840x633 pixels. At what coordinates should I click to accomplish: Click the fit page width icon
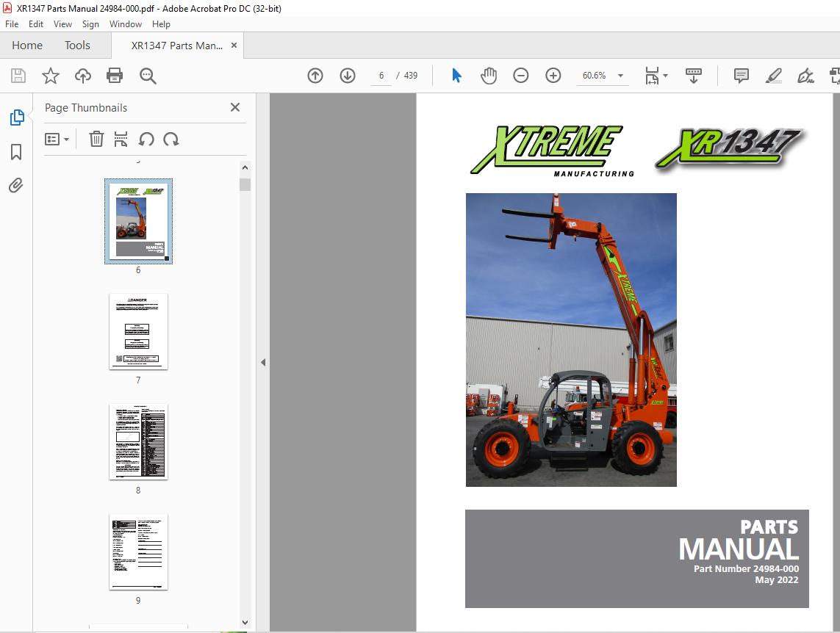coord(652,76)
